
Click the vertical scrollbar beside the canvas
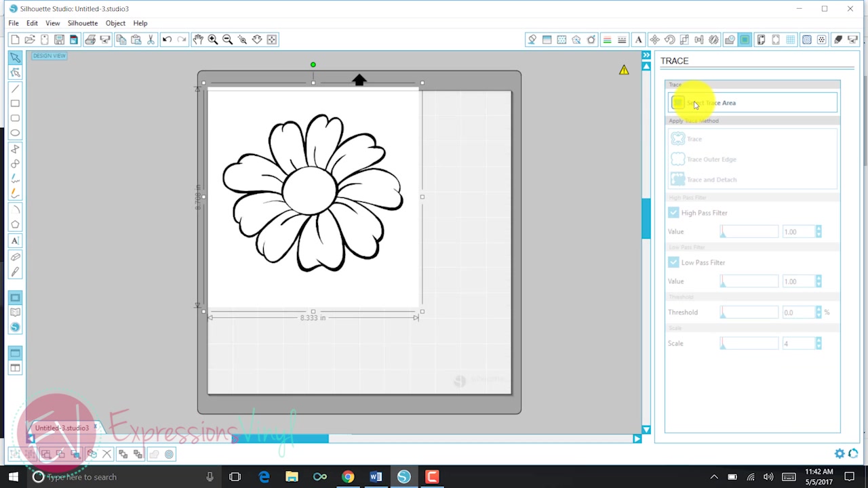point(646,218)
